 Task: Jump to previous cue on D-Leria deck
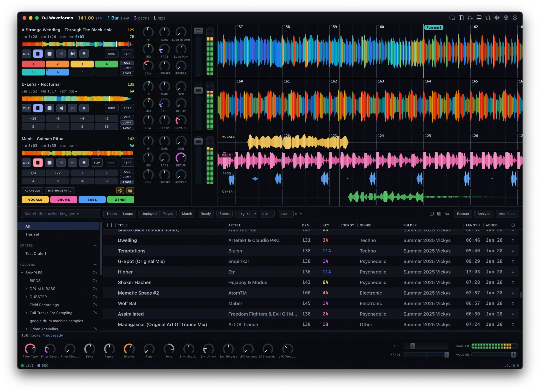(61, 108)
